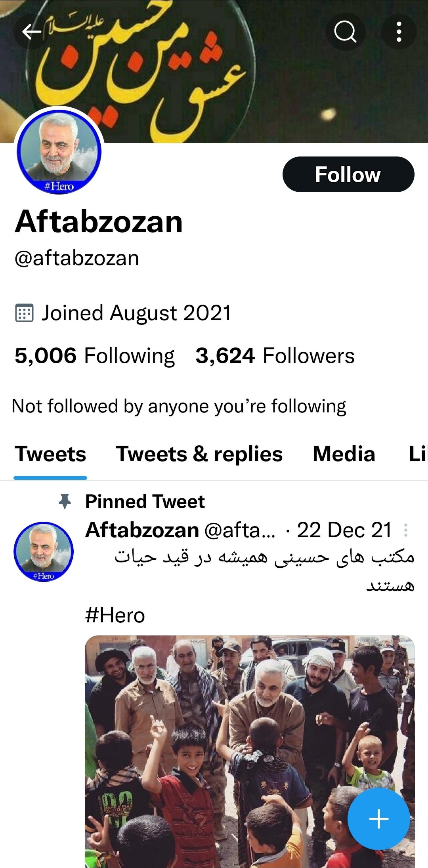Switch to Tweets & replies tab
The image size is (428, 868).
coord(199,454)
